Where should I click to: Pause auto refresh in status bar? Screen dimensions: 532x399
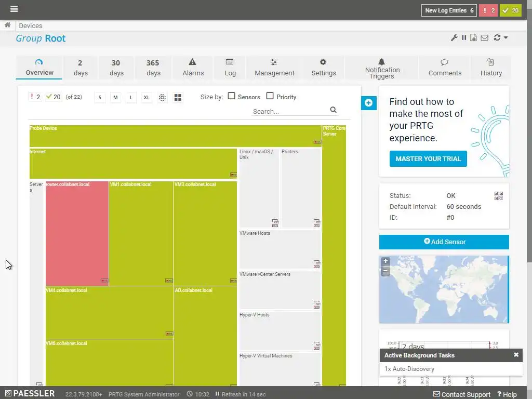tap(217, 394)
